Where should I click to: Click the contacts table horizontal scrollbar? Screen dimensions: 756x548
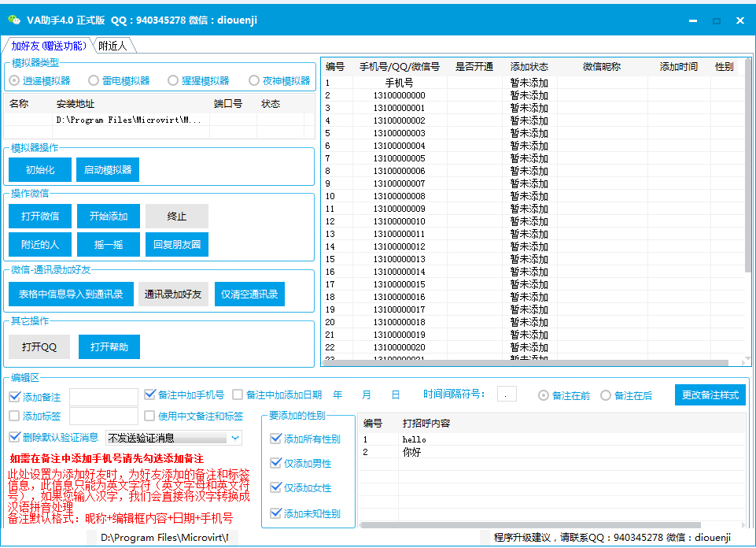click(x=525, y=362)
